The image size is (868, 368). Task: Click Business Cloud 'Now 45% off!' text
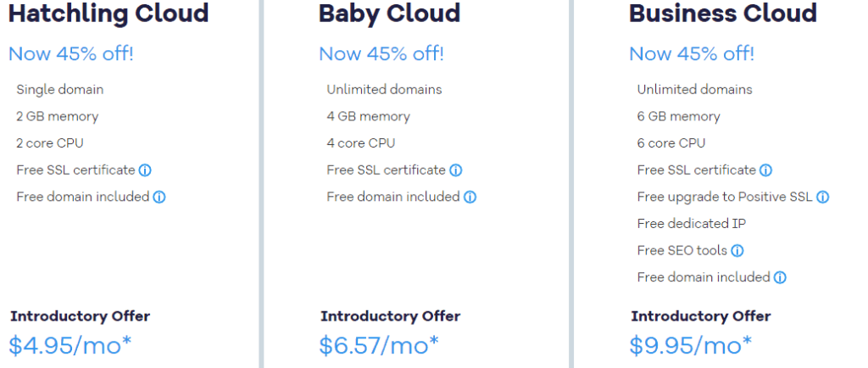[x=692, y=54]
